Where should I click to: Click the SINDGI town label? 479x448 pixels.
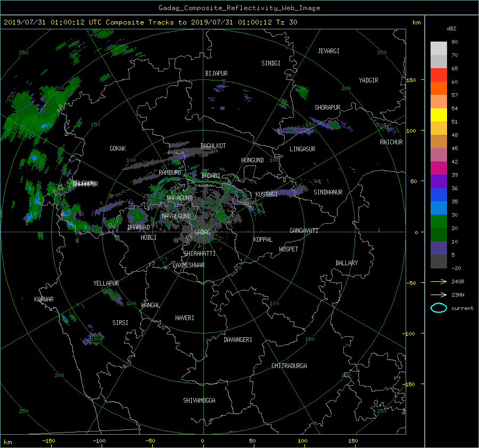(x=271, y=63)
